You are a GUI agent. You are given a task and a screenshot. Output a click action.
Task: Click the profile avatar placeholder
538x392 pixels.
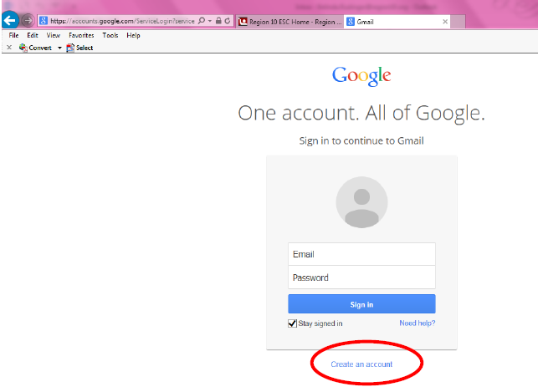tap(361, 202)
